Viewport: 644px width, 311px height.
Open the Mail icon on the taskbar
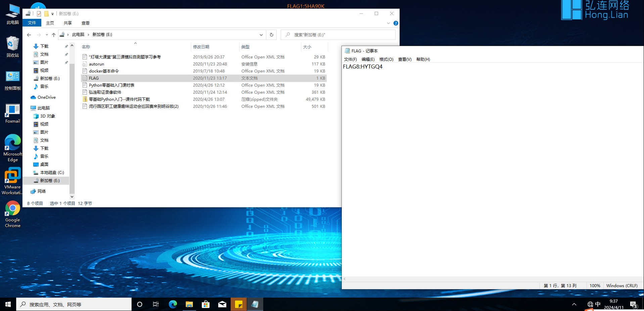pyautogui.click(x=222, y=304)
